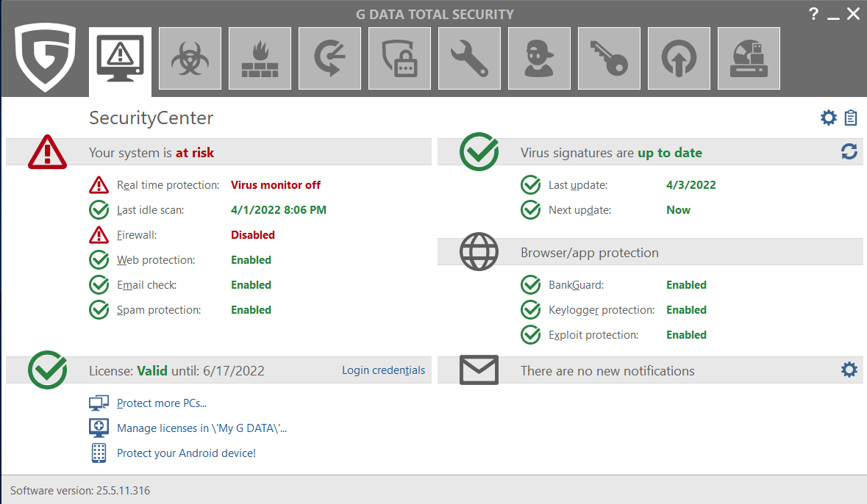The width and height of the screenshot is (867, 504).
Task: Click the help question mark
Action: click(x=813, y=14)
